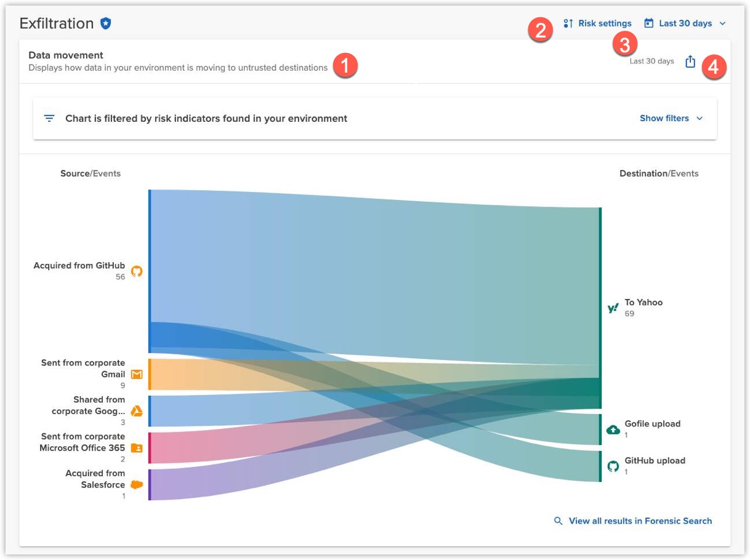Click the Yahoo icon beside To Yahoo
Viewport: 750px width, 560px height.
point(613,307)
